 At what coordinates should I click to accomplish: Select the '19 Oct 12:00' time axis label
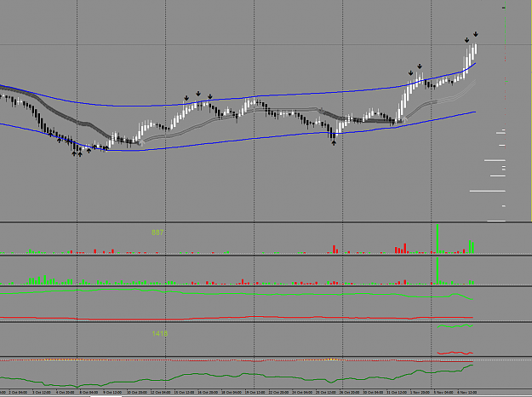[x=255, y=392]
